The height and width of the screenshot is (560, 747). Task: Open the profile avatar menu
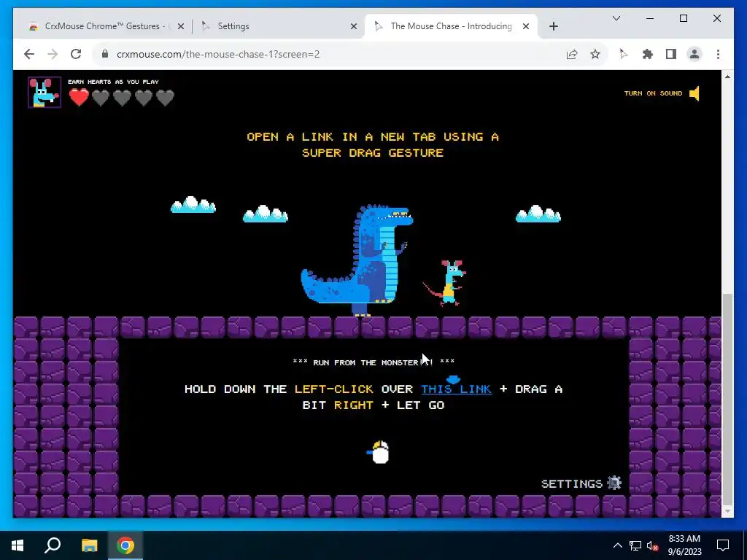click(x=694, y=54)
